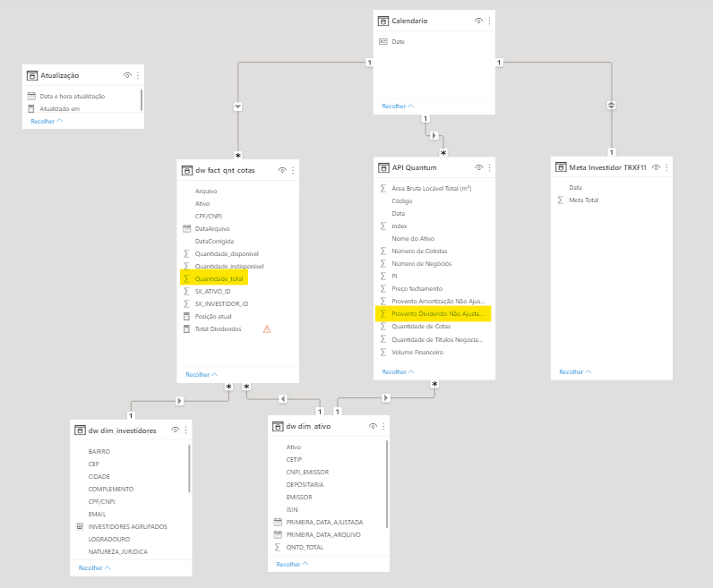The image size is (713, 588).
Task: Click the dw dim_investidores field list scrollbar
Action: tap(189, 468)
